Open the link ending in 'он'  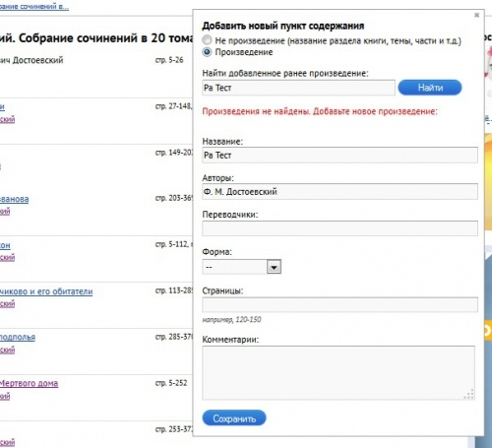point(5,245)
